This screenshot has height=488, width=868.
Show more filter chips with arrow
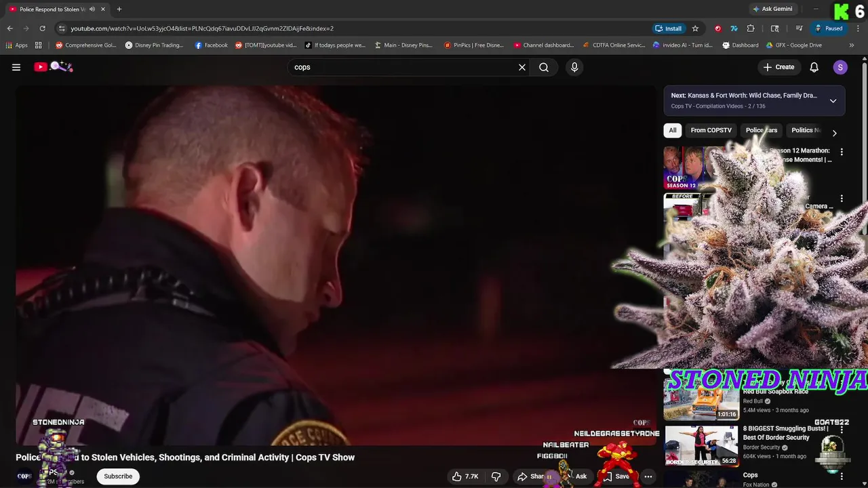click(834, 133)
